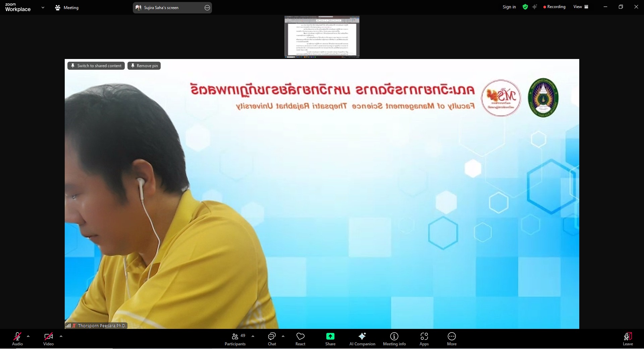Viewport: 644px width, 349px height.
Task: Open the Chat panel
Action: 272,339
